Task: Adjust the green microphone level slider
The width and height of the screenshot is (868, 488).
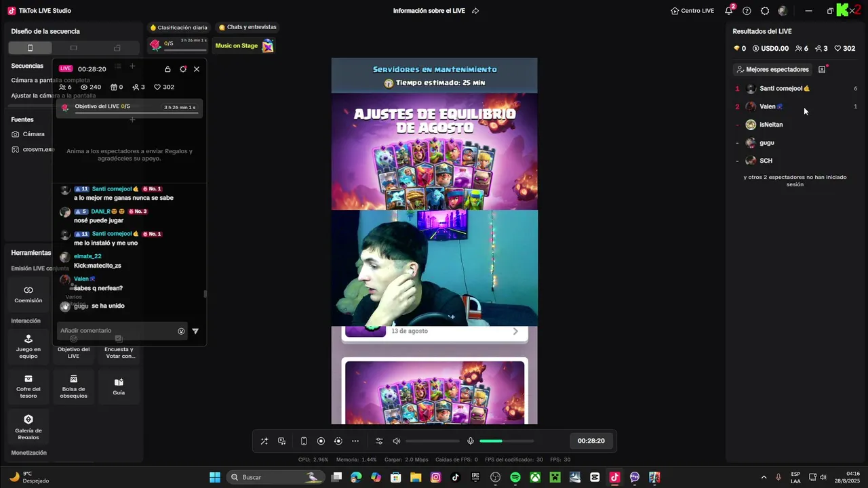Action: point(507,441)
